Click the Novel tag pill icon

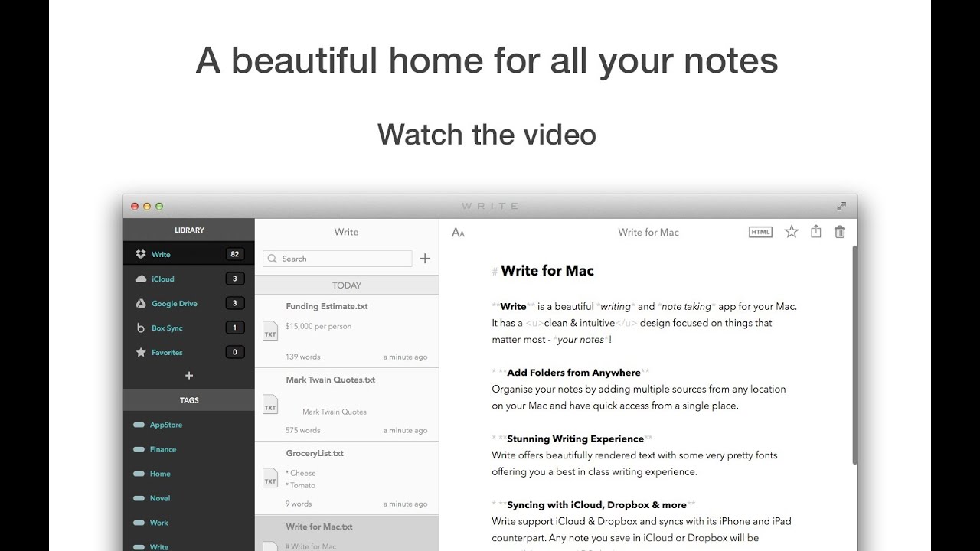[139, 498]
